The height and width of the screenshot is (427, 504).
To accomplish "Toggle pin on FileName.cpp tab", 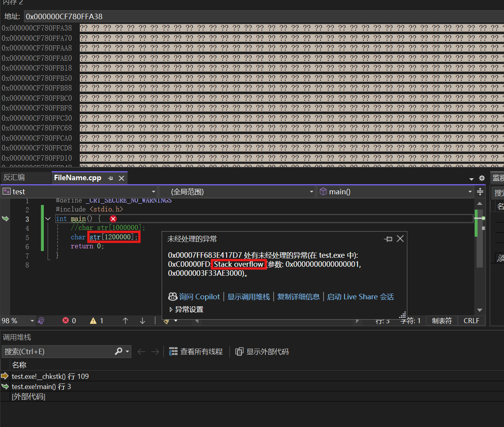I will pyautogui.click(x=111, y=178).
